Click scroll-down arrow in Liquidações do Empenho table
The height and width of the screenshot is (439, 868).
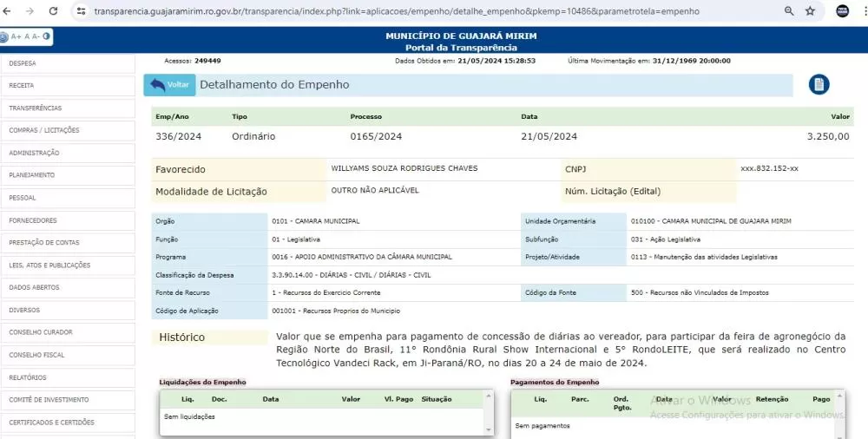point(488,429)
